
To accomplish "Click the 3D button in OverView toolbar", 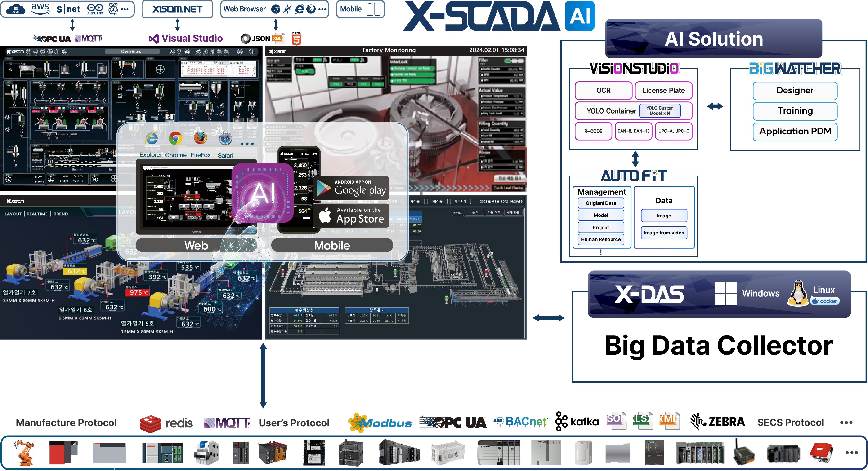I will (240, 52).
